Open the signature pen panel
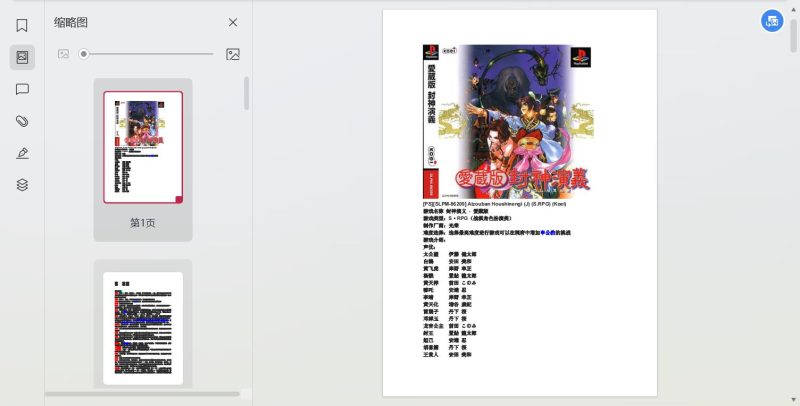The width and height of the screenshot is (800, 406). 22,153
